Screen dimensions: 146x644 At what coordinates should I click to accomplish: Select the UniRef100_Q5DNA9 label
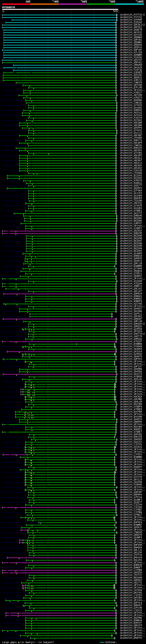point(131,37)
